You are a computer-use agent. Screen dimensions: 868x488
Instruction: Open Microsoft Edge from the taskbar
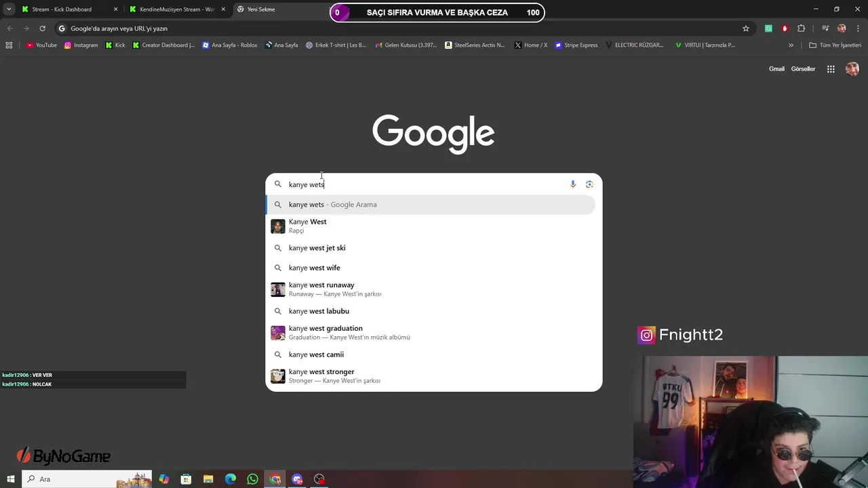coord(231,479)
